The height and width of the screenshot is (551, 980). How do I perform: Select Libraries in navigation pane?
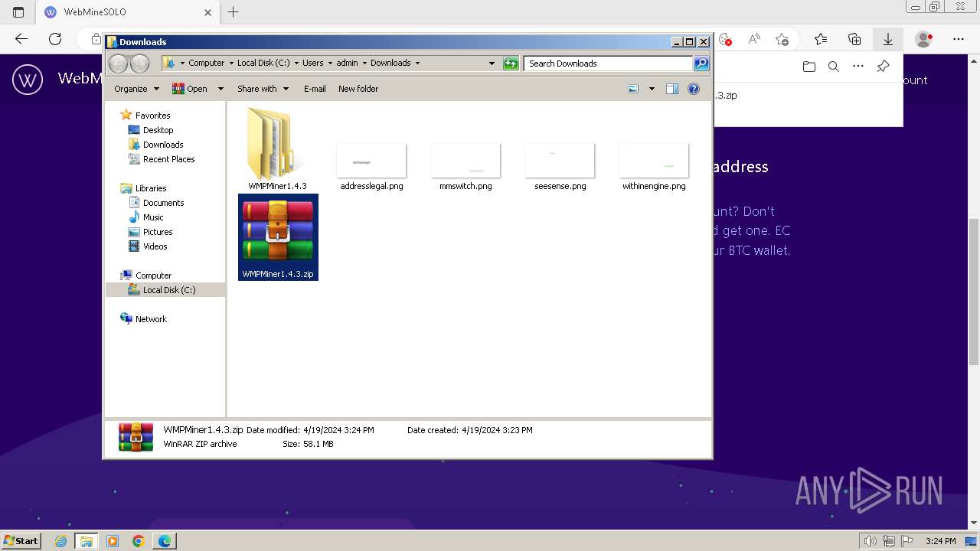(151, 188)
